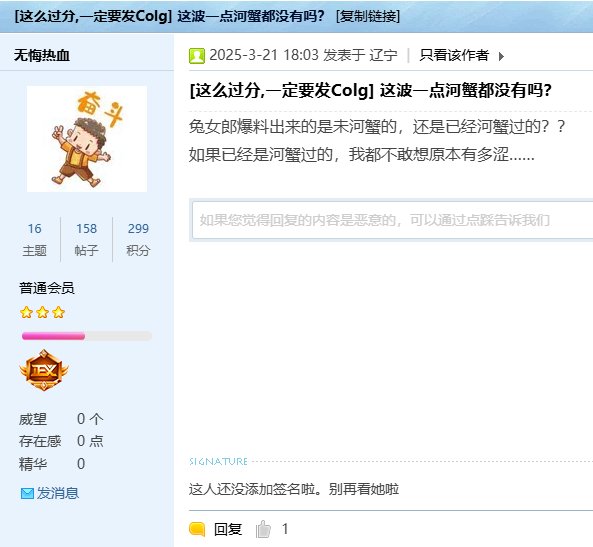Open the username 无悔热血 profile
The image size is (593, 547).
(x=42, y=56)
